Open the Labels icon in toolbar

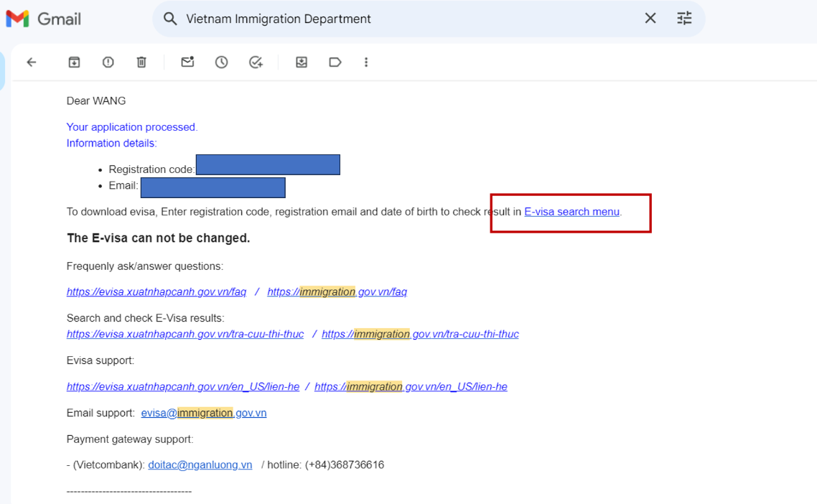click(x=335, y=62)
